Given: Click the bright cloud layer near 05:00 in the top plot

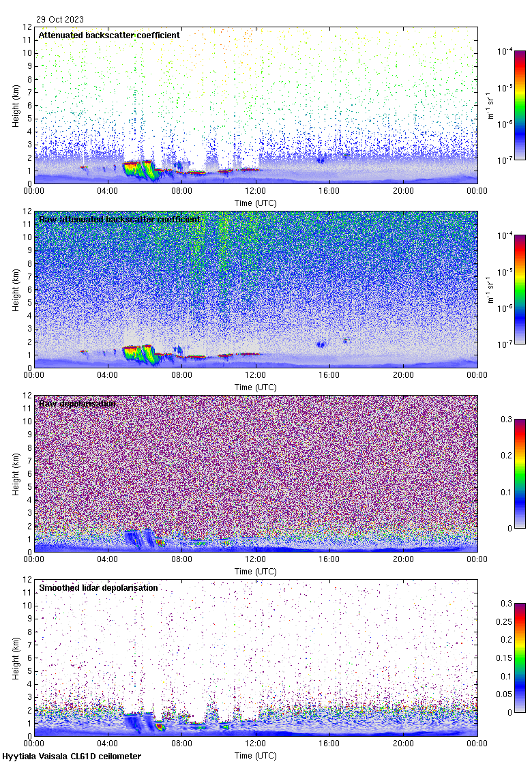Looking at the screenshot, I should (139, 171).
